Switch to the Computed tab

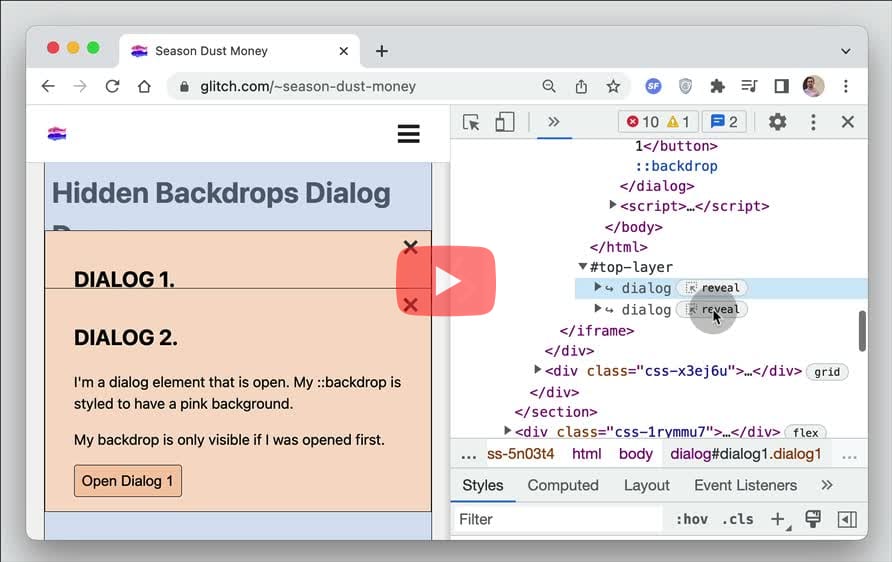point(563,485)
